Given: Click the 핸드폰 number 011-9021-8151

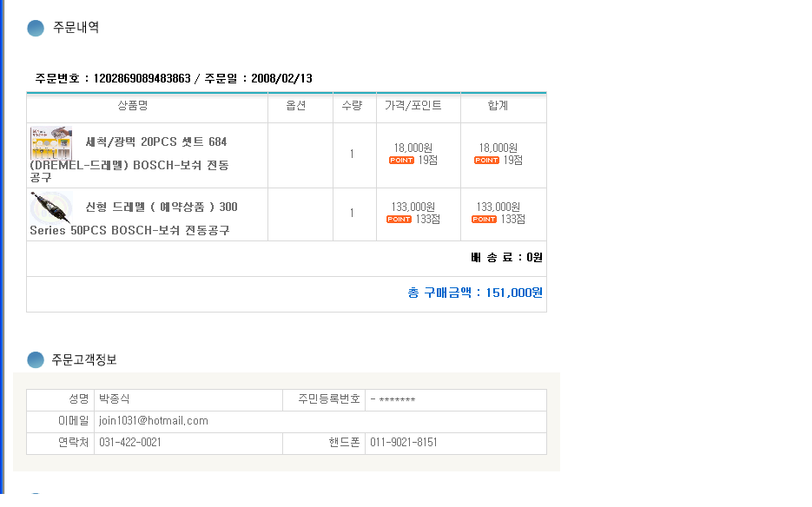Looking at the screenshot, I should 404,443.
